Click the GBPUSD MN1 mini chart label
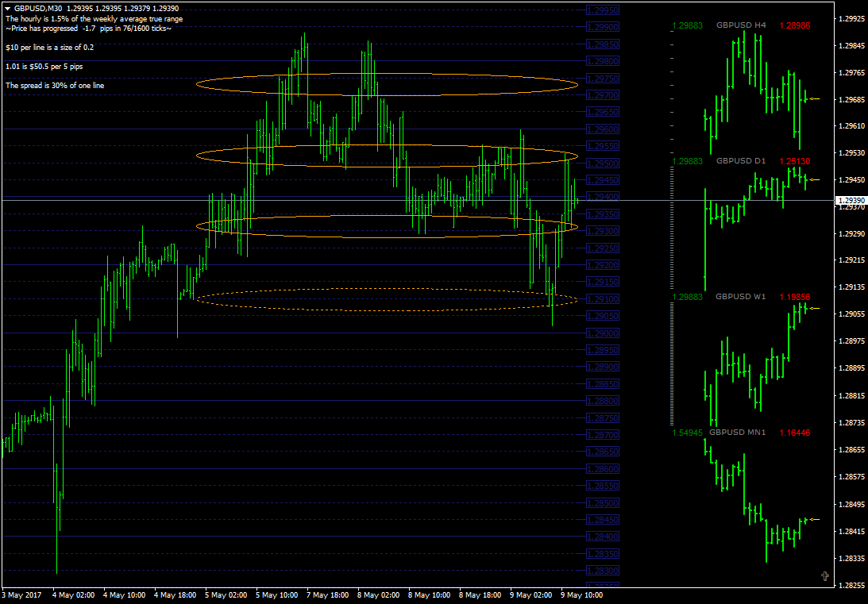The image size is (868, 604). 737,432
